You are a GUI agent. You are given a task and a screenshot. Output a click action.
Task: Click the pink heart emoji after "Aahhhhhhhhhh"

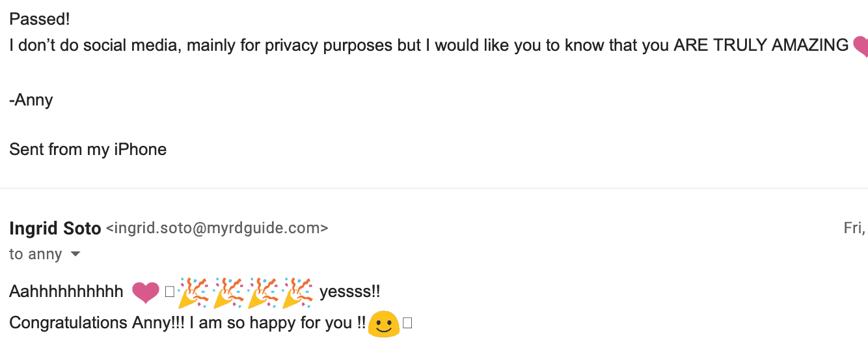pos(146,292)
